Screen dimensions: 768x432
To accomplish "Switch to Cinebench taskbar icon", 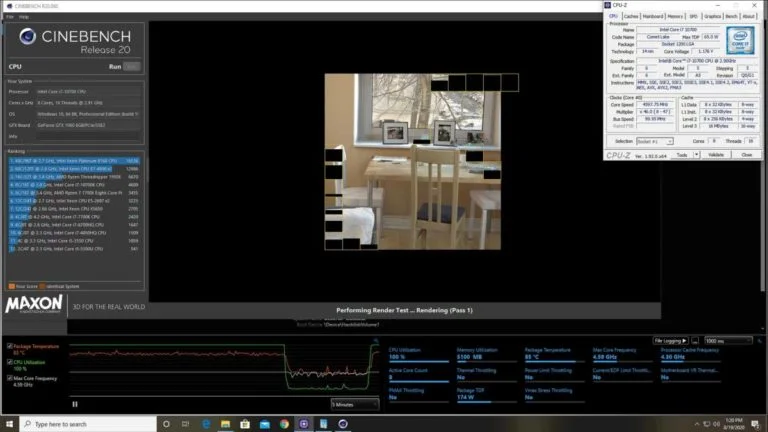I will pyautogui.click(x=343, y=424).
